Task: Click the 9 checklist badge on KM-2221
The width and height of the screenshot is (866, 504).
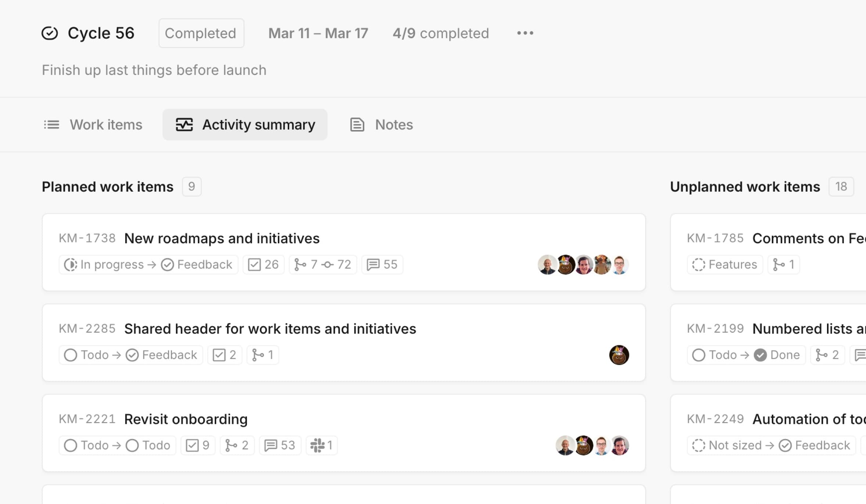Action: [x=198, y=445]
